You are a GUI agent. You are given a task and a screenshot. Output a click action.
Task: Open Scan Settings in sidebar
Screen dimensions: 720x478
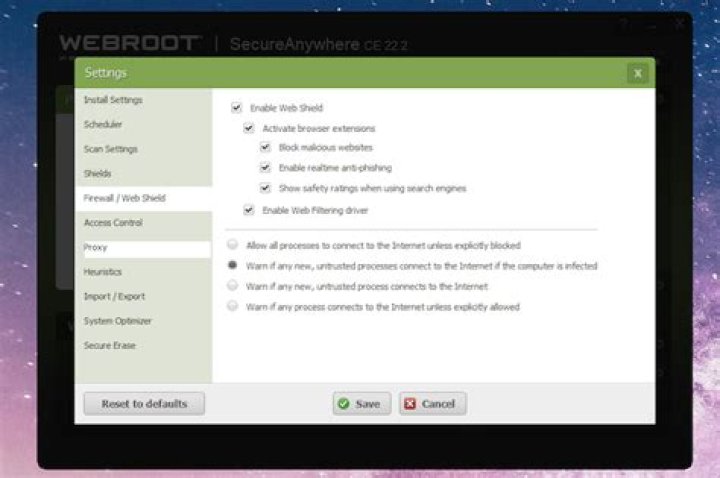110,149
